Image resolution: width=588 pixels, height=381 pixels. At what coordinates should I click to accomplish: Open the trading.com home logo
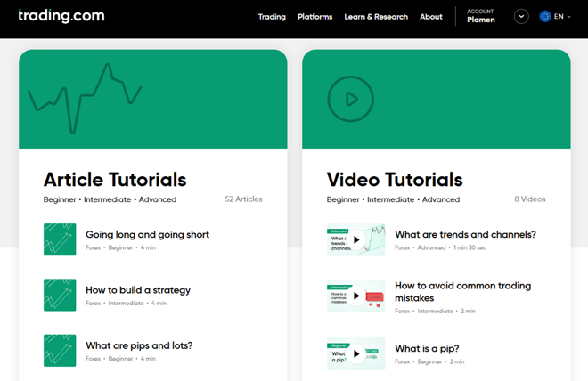61,16
